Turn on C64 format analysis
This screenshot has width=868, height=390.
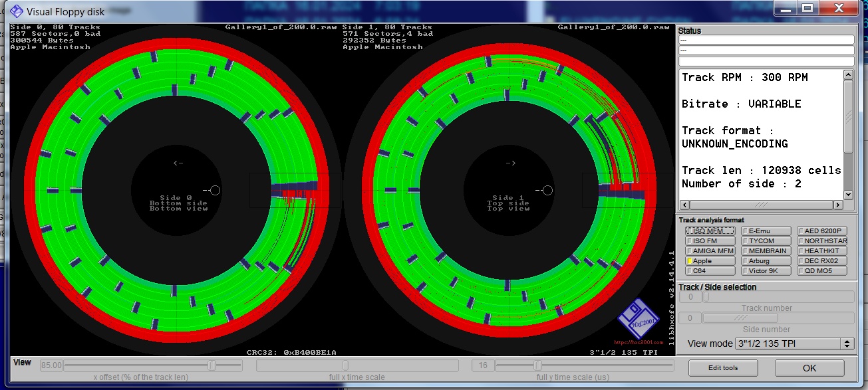pos(710,271)
